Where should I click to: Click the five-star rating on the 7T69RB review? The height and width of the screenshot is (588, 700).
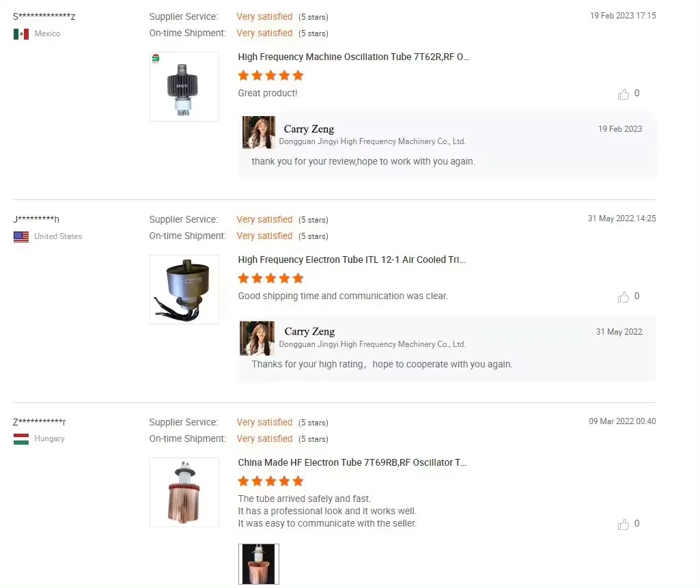[x=270, y=481]
